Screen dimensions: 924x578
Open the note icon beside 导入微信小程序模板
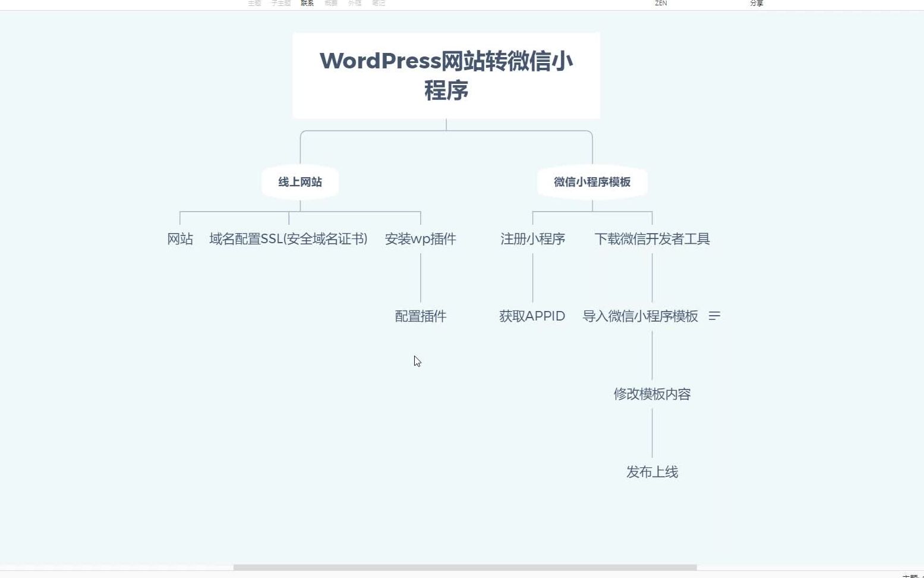coord(714,316)
